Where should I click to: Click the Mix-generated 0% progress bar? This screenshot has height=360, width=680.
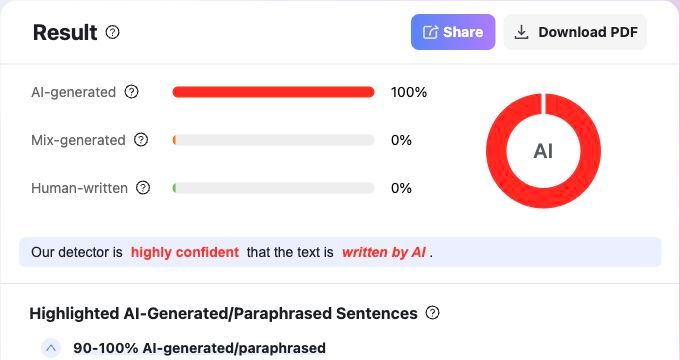(273, 140)
